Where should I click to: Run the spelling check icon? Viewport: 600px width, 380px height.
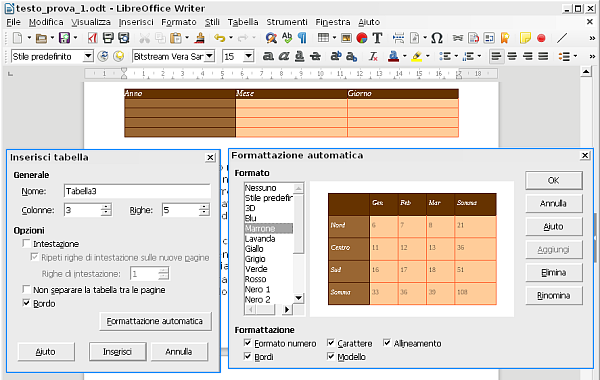coord(287,38)
